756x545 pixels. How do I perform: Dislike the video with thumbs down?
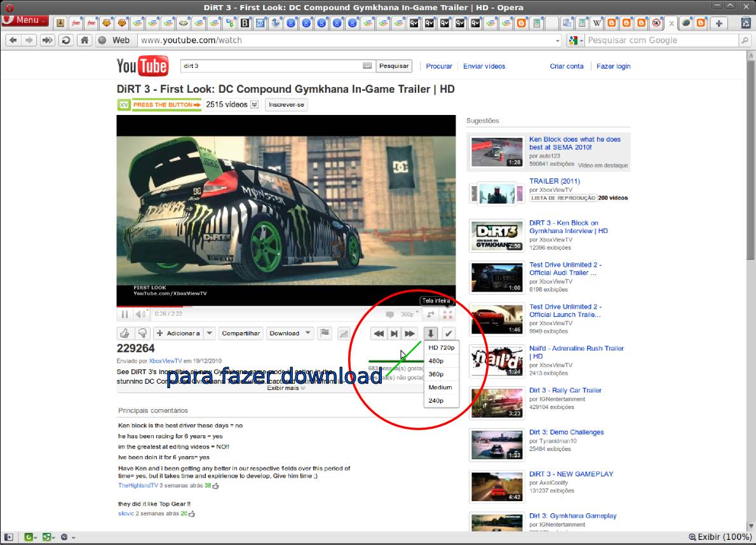tap(142, 333)
